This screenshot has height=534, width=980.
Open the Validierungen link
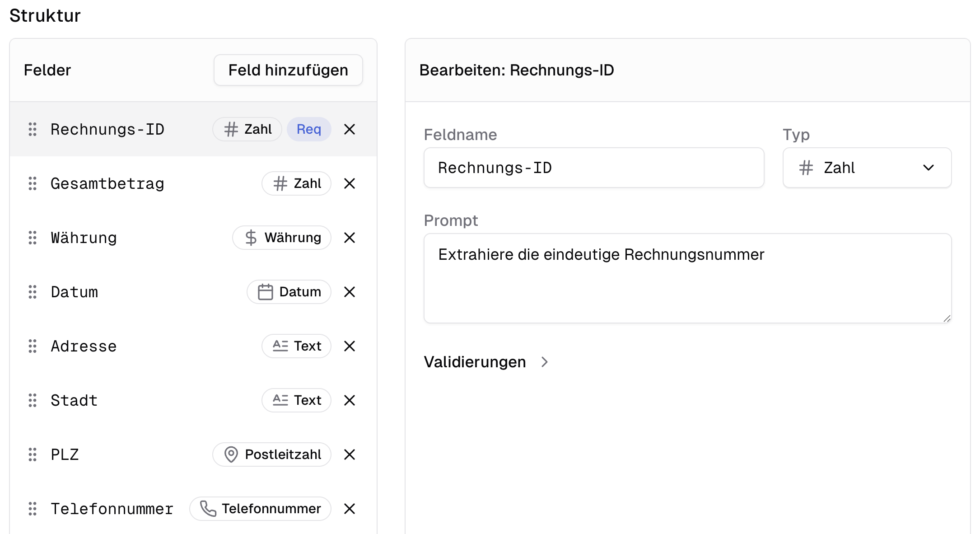[x=475, y=361]
